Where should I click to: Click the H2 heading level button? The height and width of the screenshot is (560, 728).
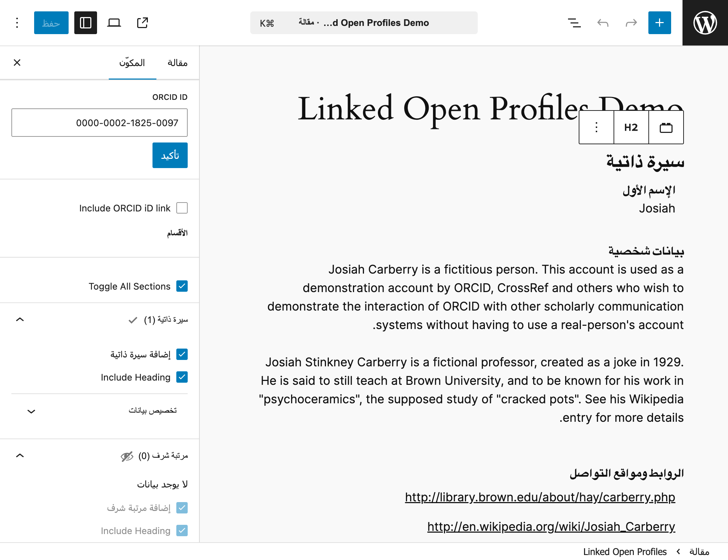pyautogui.click(x=631, y=127)
